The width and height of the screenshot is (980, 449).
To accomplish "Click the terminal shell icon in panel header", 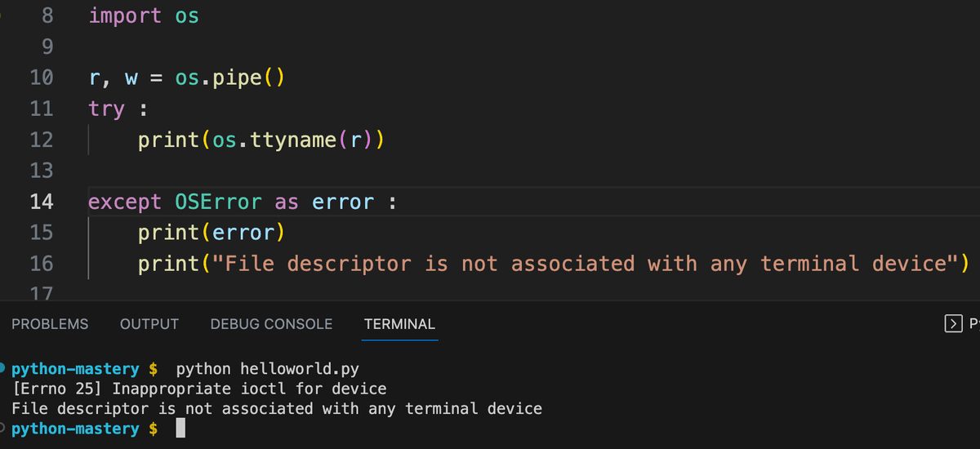I will (952, 324).
